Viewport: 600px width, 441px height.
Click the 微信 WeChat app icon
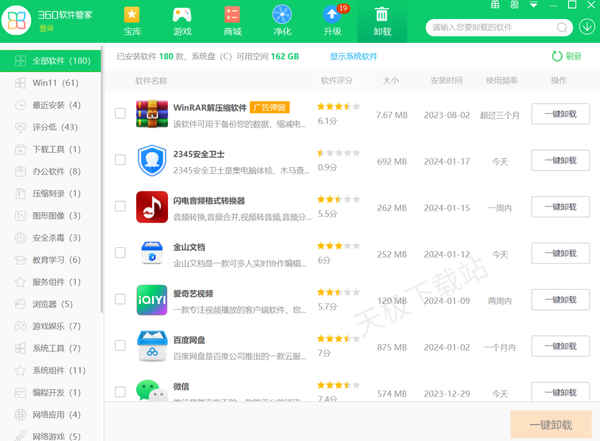tap(152, 390)
